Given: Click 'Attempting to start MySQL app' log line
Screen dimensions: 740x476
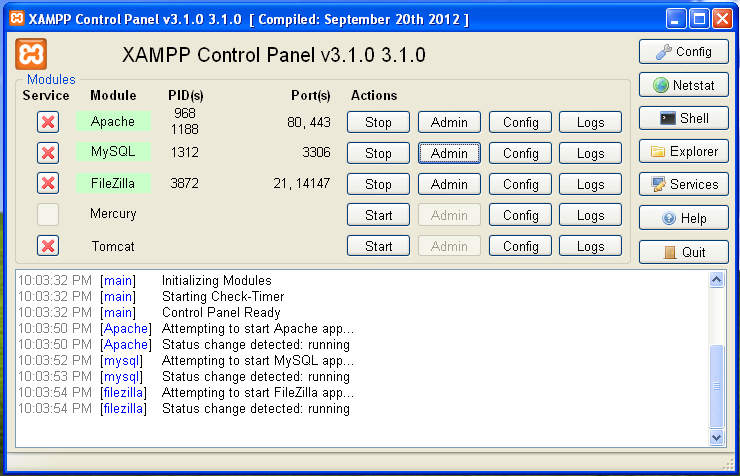Looking at the screenshot, I should click(258, 360).
